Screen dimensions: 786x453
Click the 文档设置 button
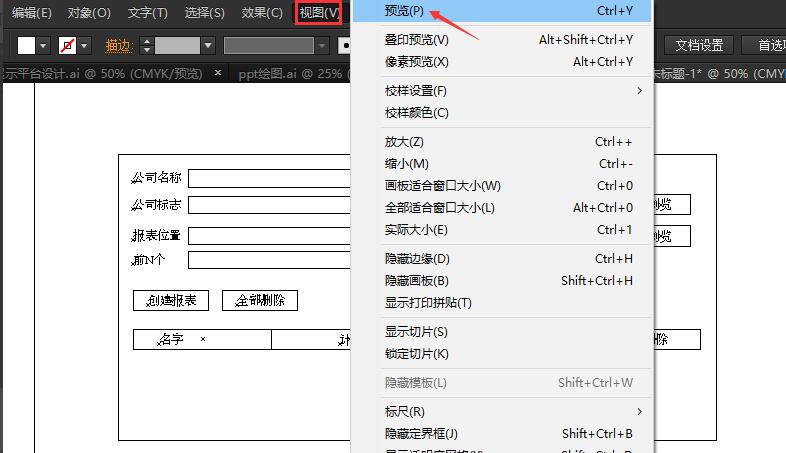(x=699, y=46)
